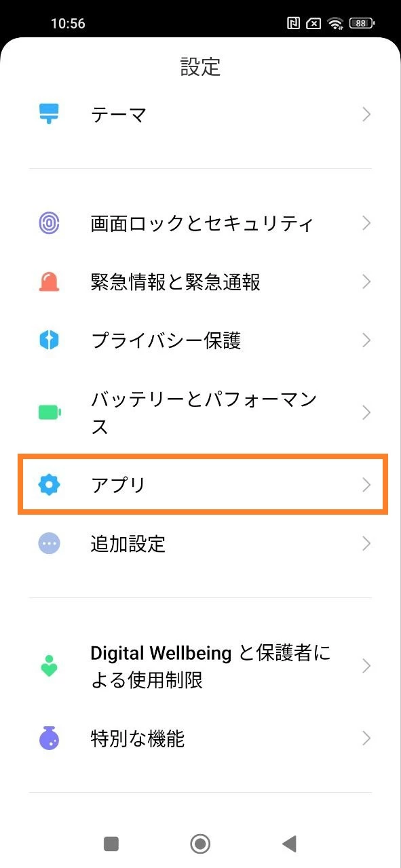Expand テーマ using its chevron arrow

366,114
